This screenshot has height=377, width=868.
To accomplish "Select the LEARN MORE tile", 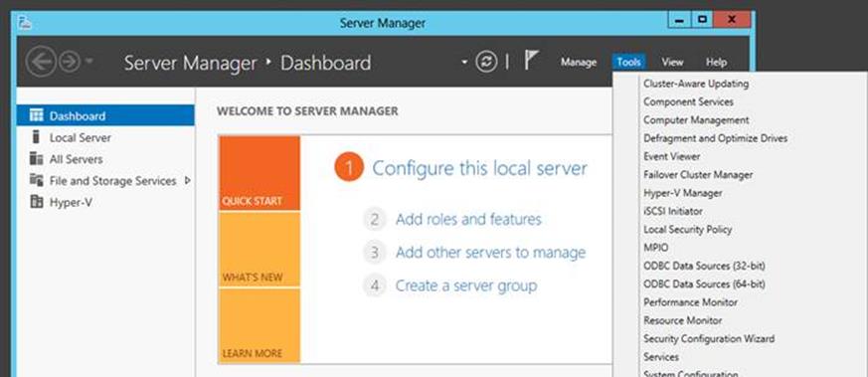I will pos(260,325).
